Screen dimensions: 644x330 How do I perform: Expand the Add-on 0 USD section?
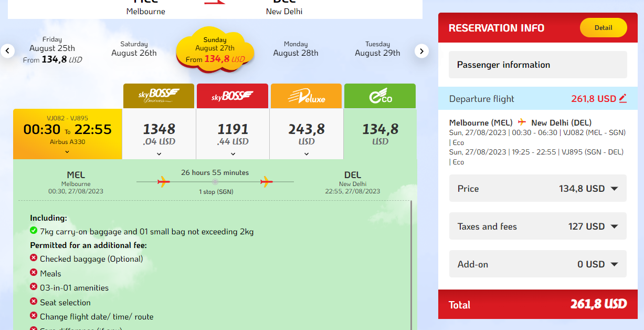538,264
